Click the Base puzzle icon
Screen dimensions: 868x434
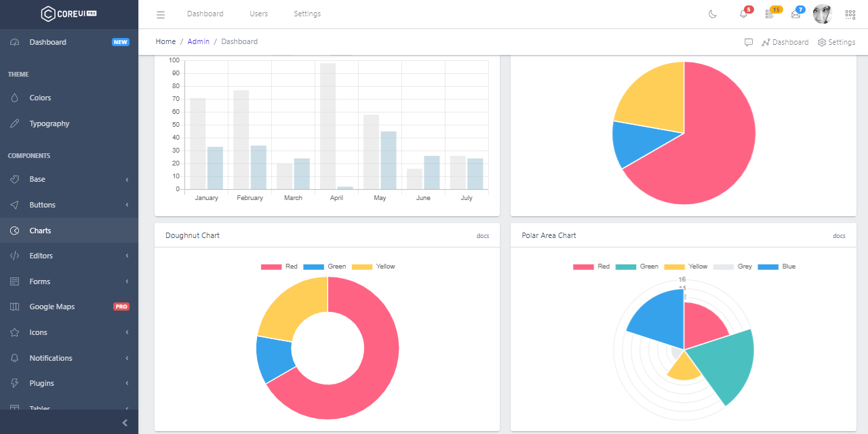pyautogui.click(x=15, y=179)
